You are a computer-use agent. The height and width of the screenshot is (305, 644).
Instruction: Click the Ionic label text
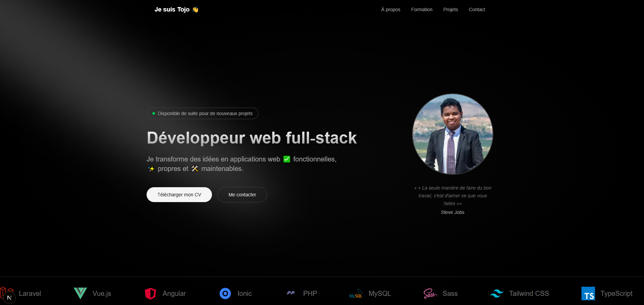coord(244,293)
